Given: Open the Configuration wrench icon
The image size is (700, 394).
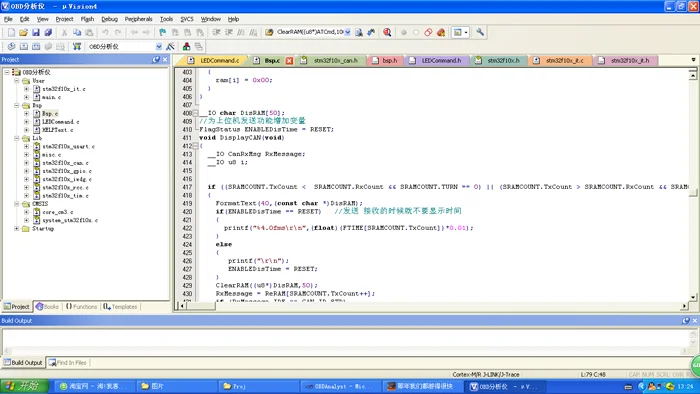Looking at the screenshot, I should 480,32.
